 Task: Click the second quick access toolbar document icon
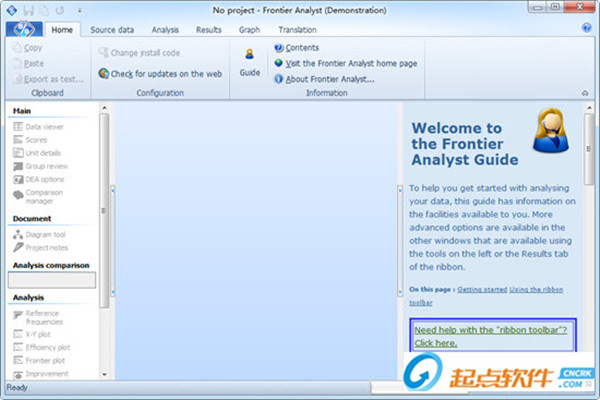[x=44, y=10]
